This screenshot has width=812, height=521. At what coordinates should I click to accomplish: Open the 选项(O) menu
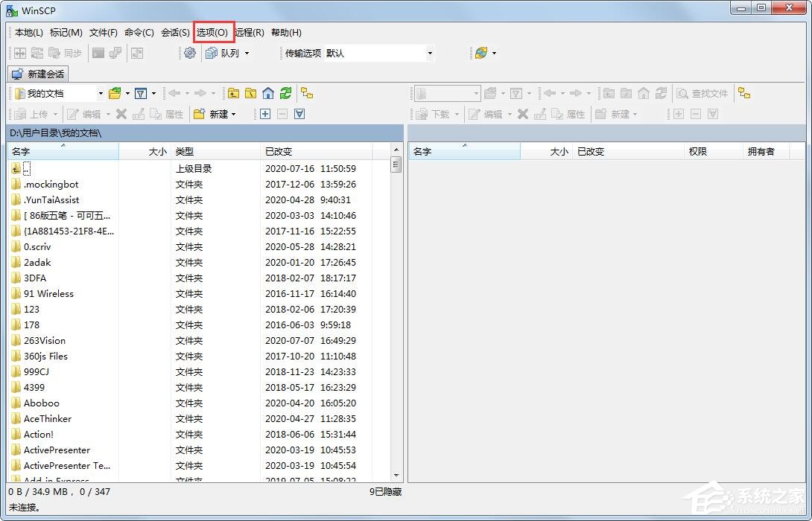(213, 32)
